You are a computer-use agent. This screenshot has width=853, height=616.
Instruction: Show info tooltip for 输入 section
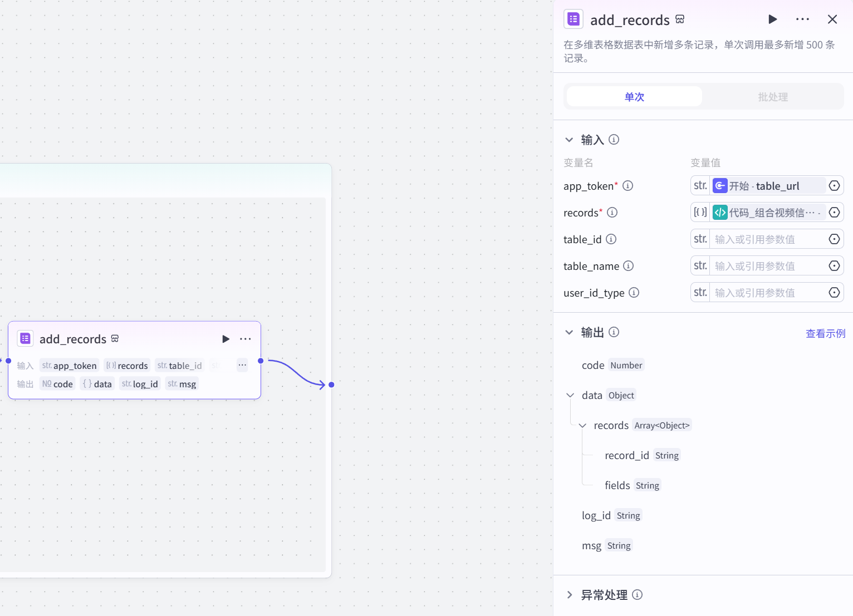[614, 140]
